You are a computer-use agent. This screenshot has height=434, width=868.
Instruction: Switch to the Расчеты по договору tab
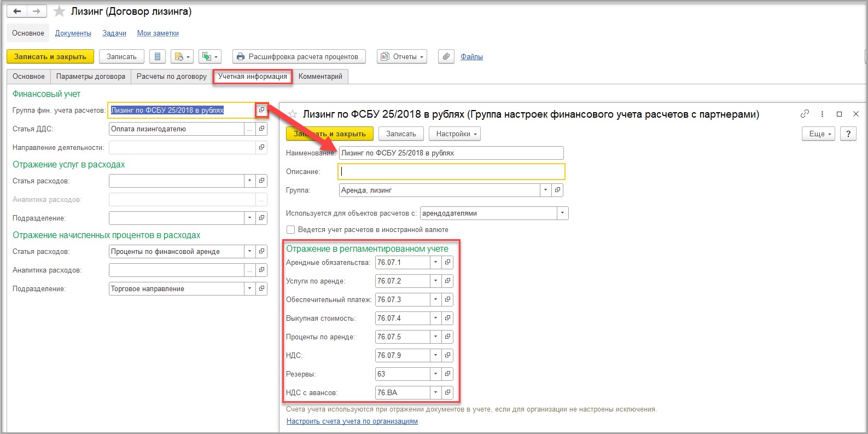pos(172,76)
